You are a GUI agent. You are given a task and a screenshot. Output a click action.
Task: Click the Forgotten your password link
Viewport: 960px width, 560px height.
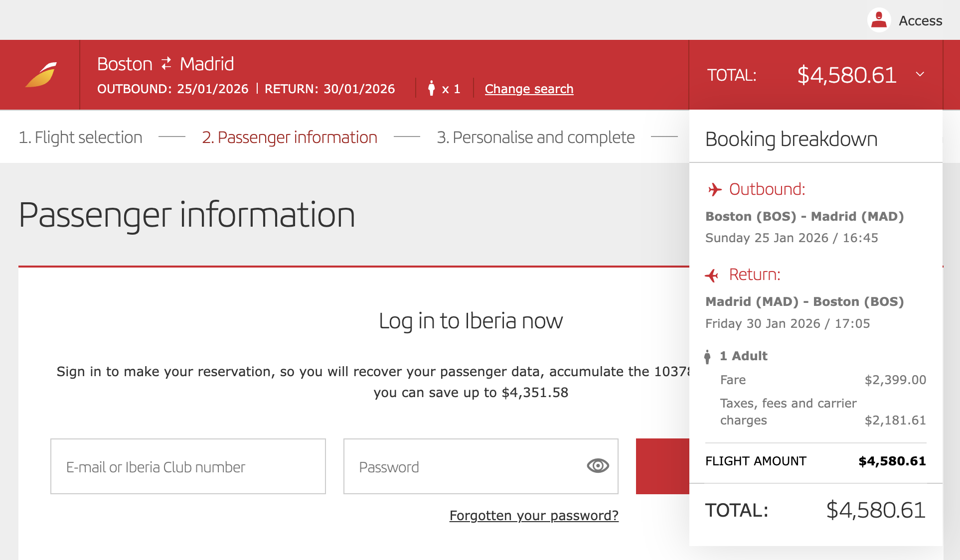pos(534,515)
